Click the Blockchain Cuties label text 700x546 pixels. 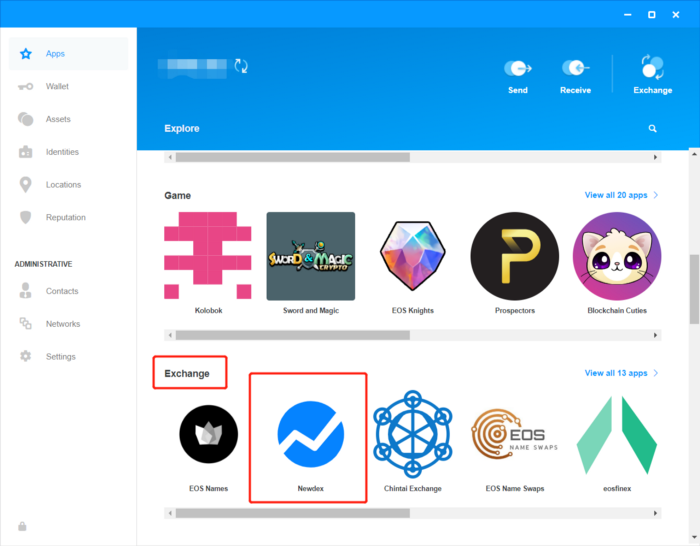pyautogui.click(x=617, y=310)
